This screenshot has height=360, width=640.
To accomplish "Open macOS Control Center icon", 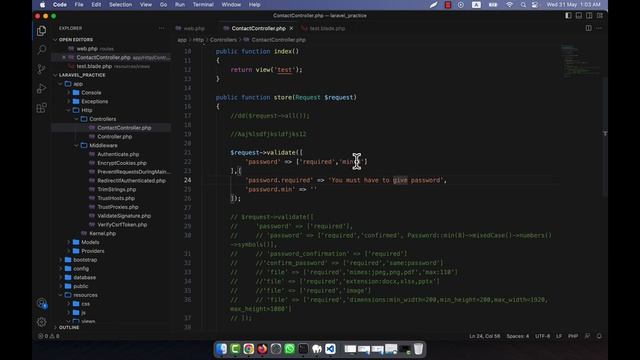I will (x=535, y=5).
